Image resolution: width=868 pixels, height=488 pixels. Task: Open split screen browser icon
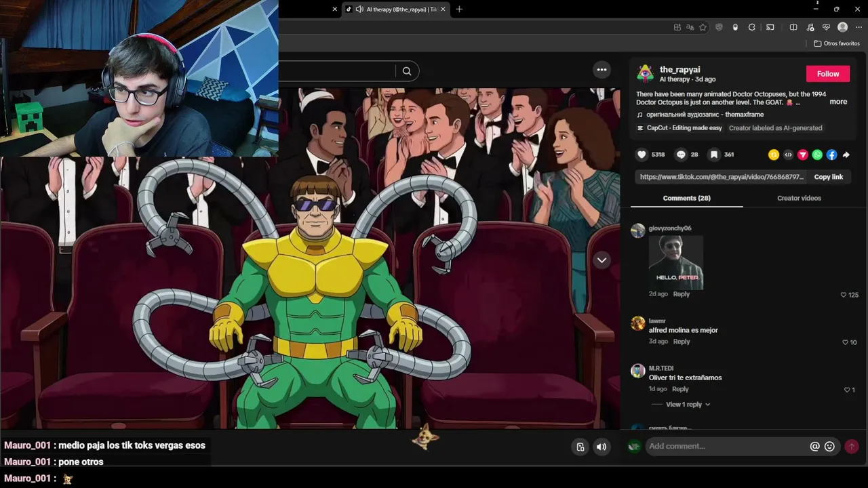[793, 27]
